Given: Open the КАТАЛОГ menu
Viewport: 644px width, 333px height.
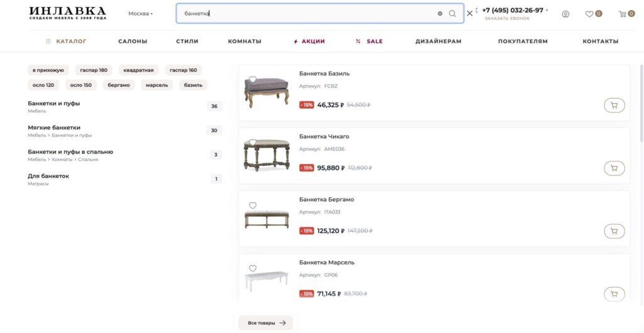Looking at the screenshot, I should [x=66, y=41].
